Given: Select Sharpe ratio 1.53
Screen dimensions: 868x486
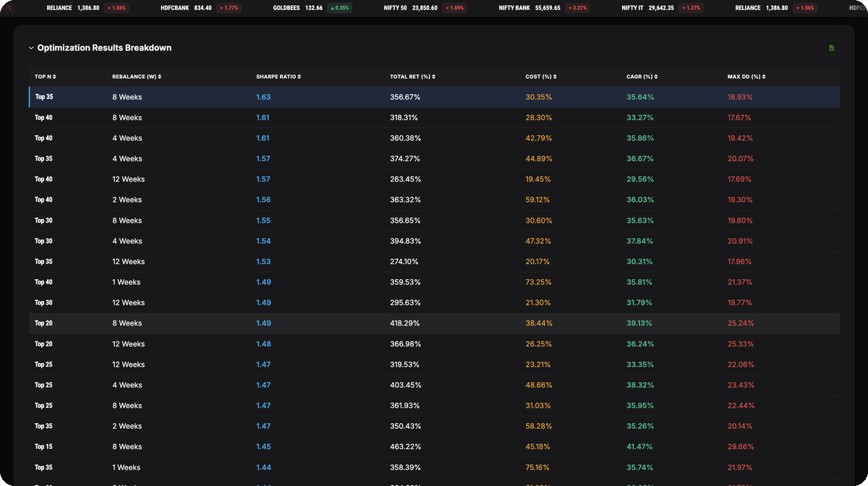Looking at the screenshot, I should [263, 262].
